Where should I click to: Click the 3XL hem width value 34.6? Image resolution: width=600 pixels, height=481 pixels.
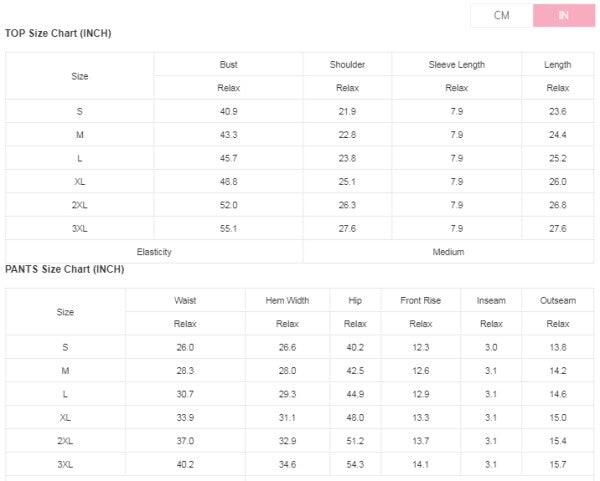pyautogui.click(x=287, y=465)
